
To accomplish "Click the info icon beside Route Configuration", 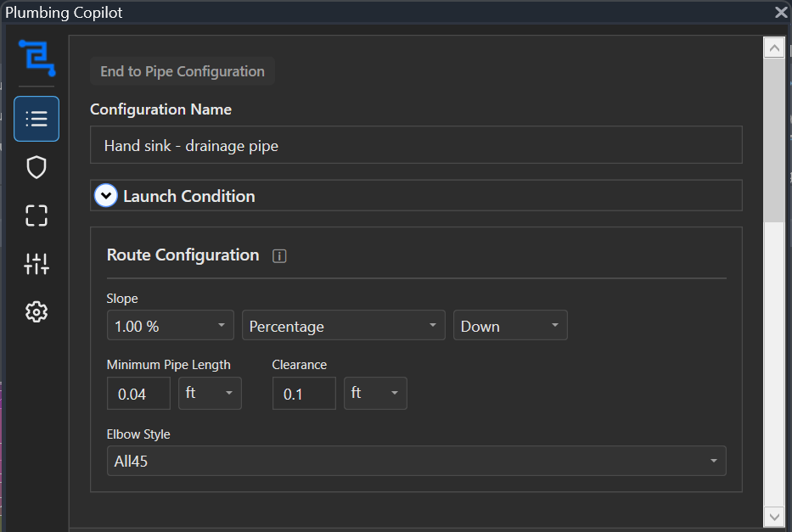I will 279,255.
